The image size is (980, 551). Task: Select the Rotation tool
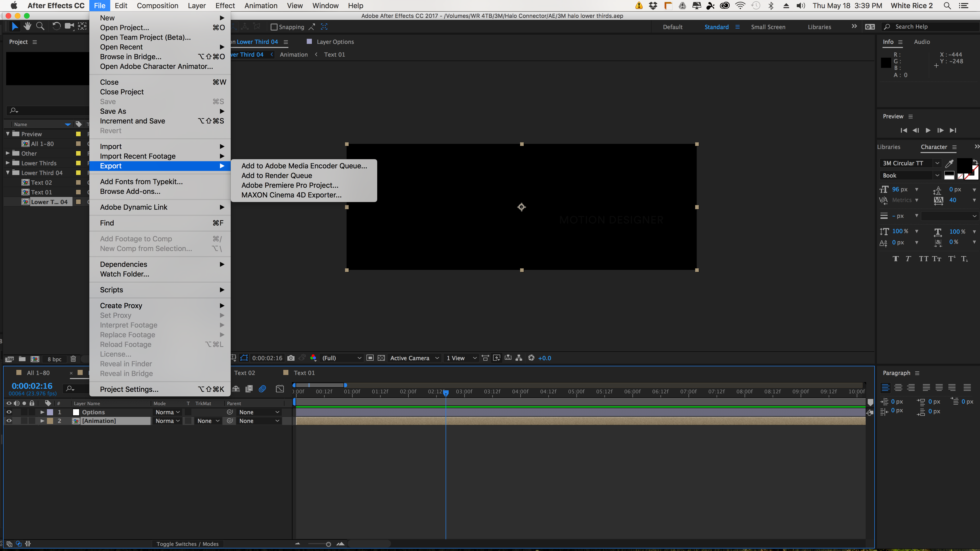tap(56, 26)
